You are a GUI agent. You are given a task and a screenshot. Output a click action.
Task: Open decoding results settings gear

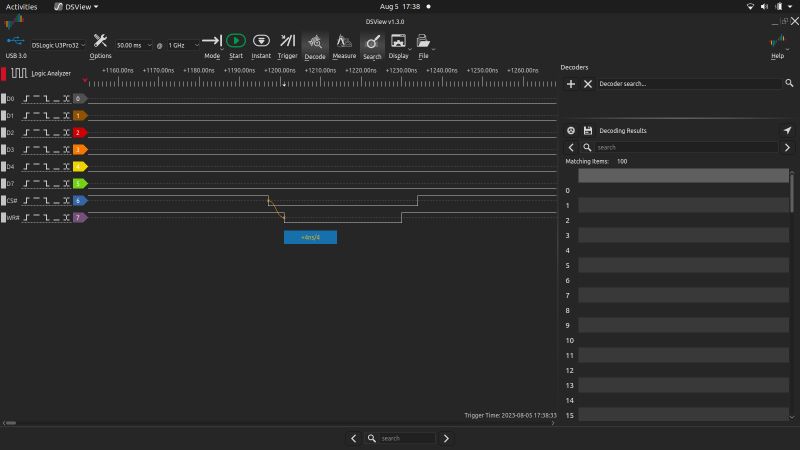click(571, 131)
